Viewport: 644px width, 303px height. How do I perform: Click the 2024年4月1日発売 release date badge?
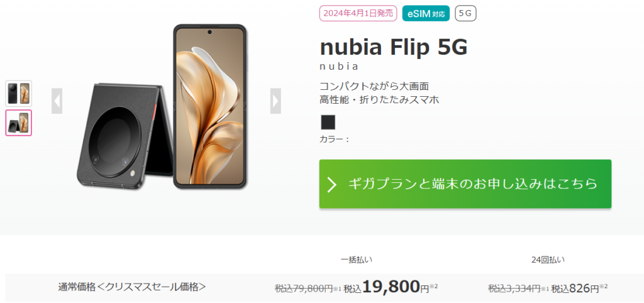pos(357,13)
